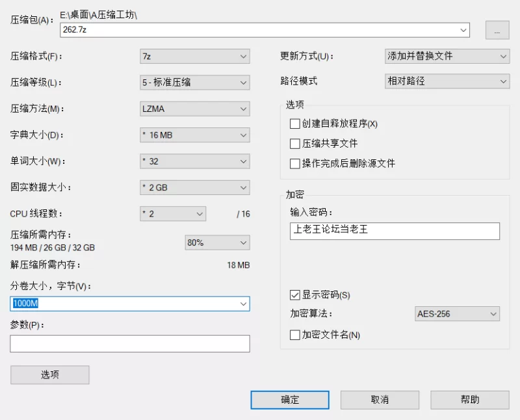This screenshot has height=420, width=520.
Task: Open the encryption method AES-256 dropdown
Action: [x=457, y=314]
